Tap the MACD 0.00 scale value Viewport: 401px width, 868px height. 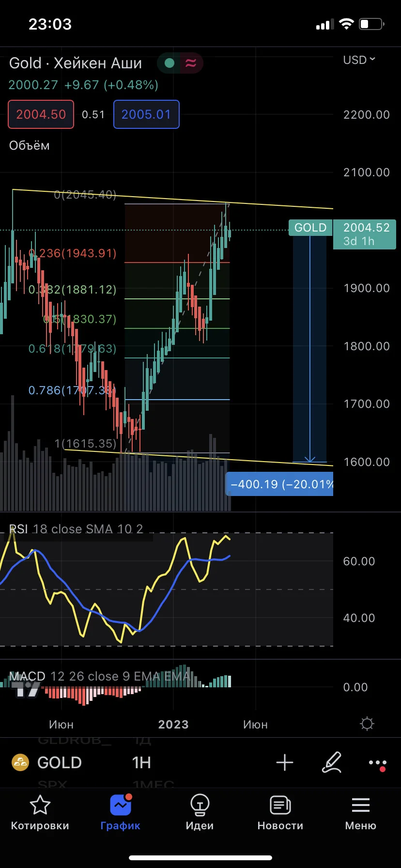pos(355,687)
